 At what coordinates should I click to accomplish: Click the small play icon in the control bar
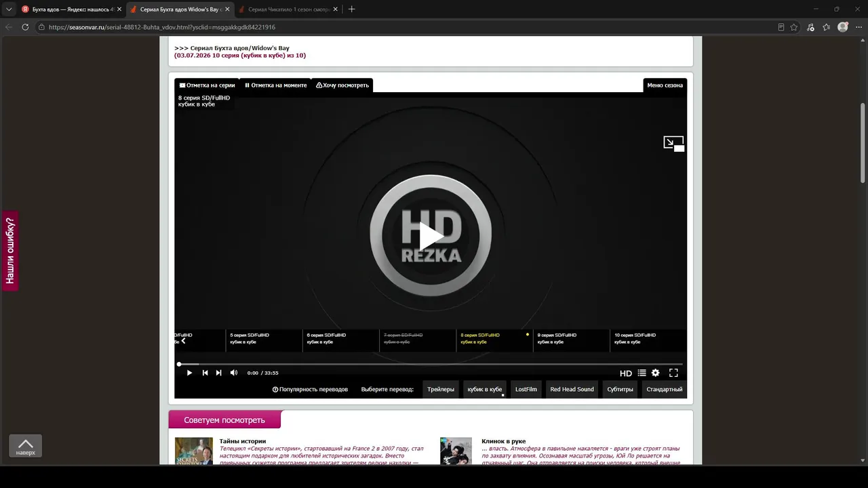click(189, 373)
